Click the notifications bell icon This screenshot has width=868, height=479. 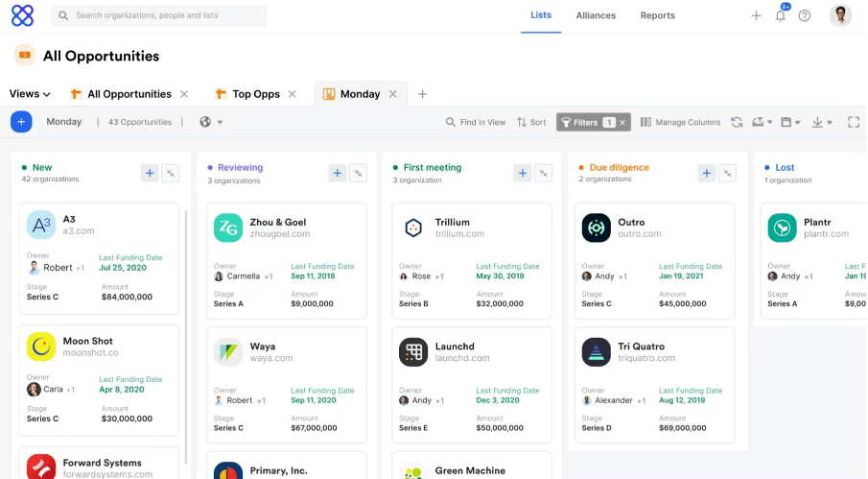click(x=781, y=16)
